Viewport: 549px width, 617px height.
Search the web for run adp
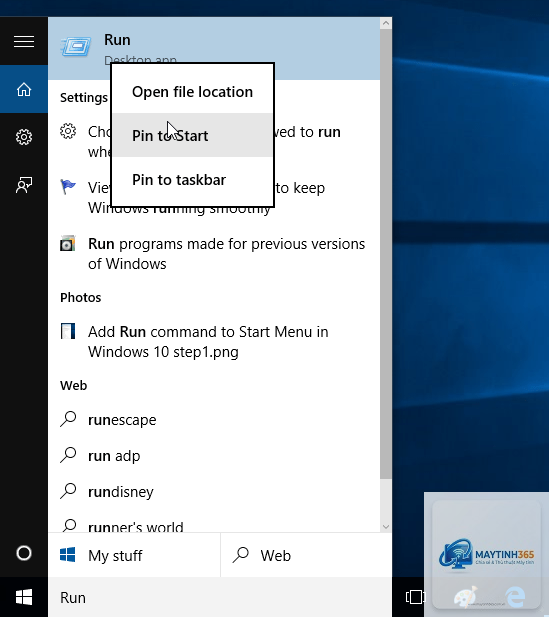pos(214,455)
